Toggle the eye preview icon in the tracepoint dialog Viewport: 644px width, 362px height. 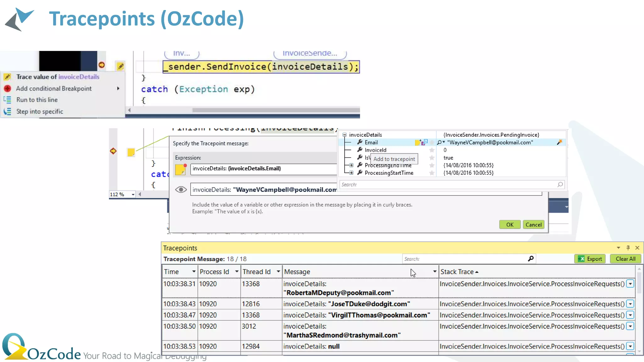(181, 189)
